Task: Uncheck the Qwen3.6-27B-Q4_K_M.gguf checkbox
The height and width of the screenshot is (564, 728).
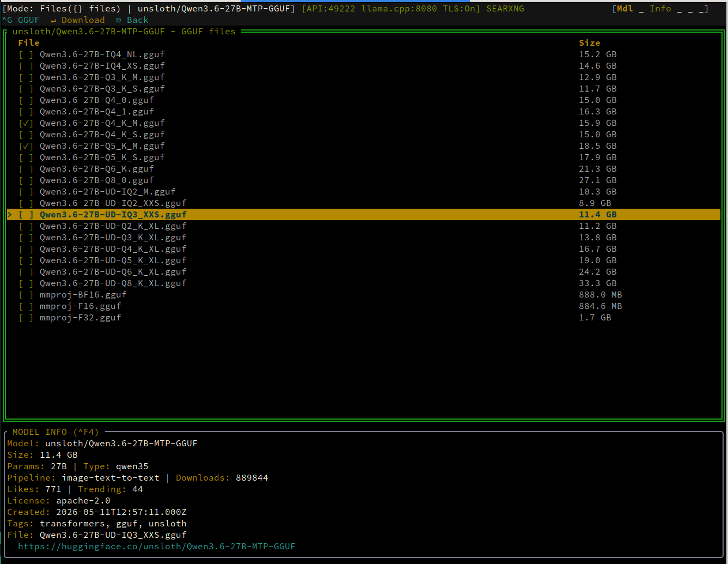Action: tap(26, 123)
